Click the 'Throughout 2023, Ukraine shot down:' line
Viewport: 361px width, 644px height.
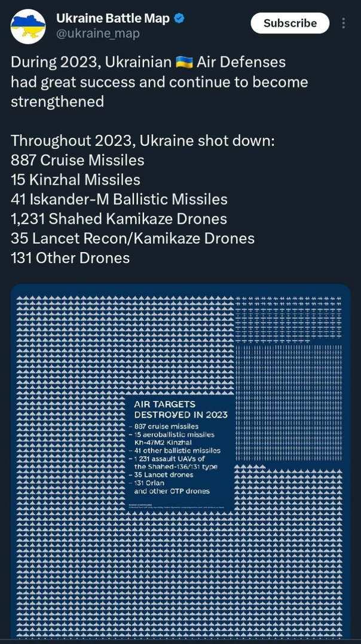coord(142,141)
